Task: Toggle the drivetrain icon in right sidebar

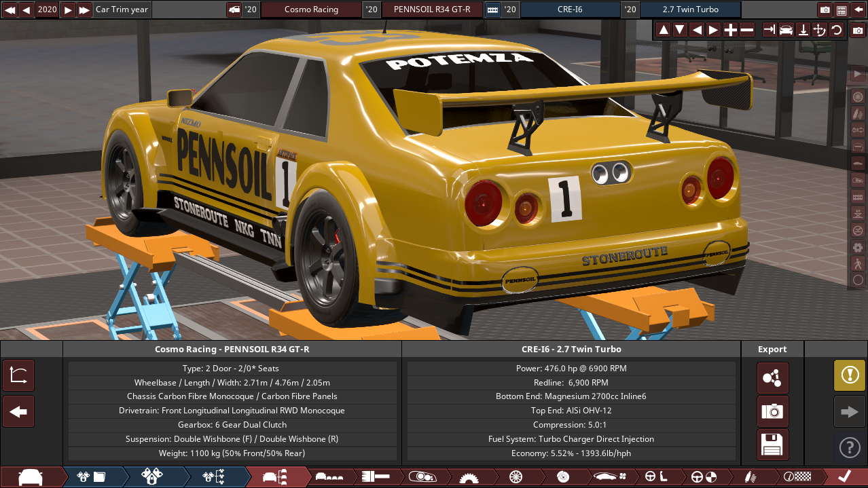Action: pyautogui.click(x=858, y=130)
